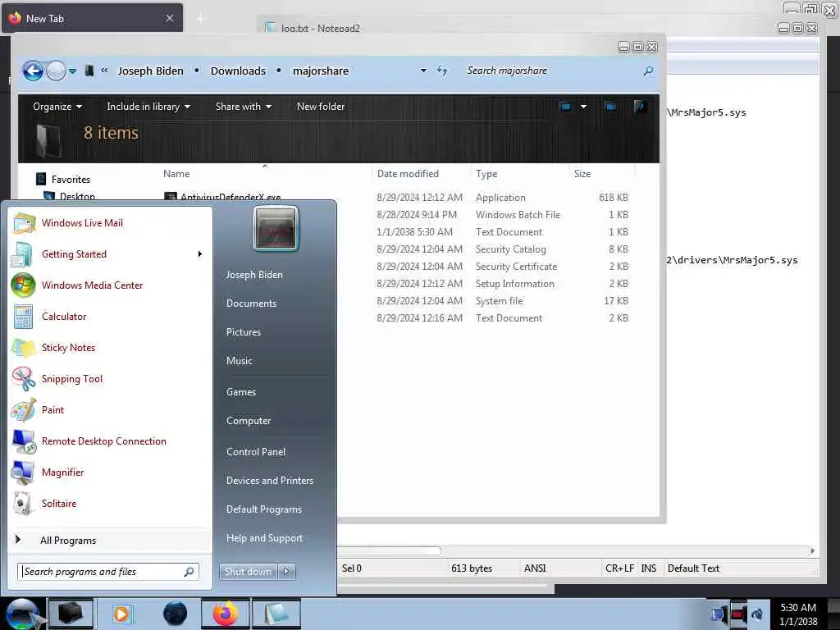Open Windows Media Player taskbar icon
This screenshot has width=840, height=630.
[x=121, y=614]
